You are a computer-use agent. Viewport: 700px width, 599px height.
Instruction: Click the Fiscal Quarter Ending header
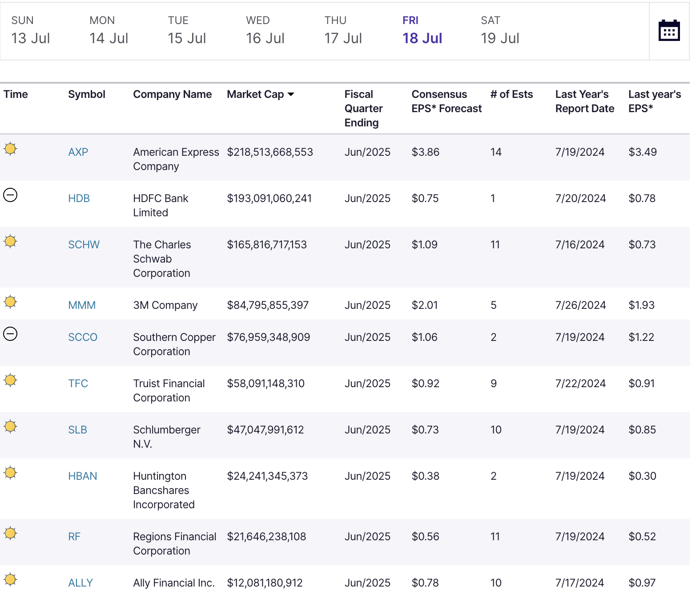coord(363,109)
